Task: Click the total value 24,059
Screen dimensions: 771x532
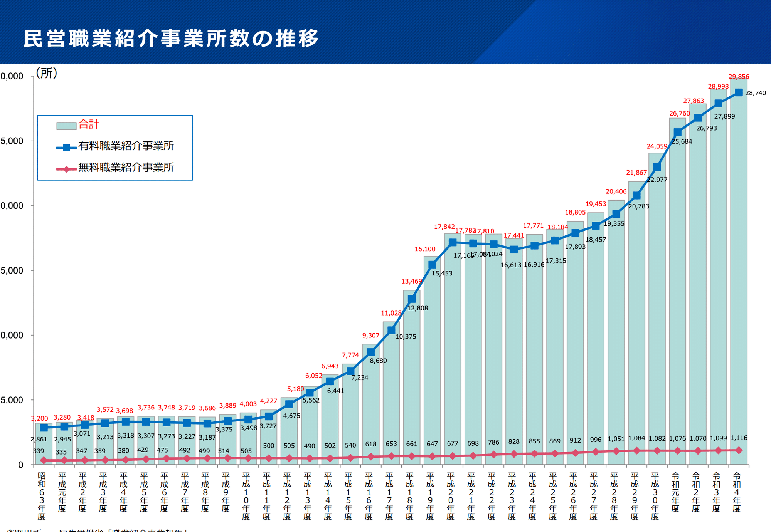Action: (x=657, y=146)
